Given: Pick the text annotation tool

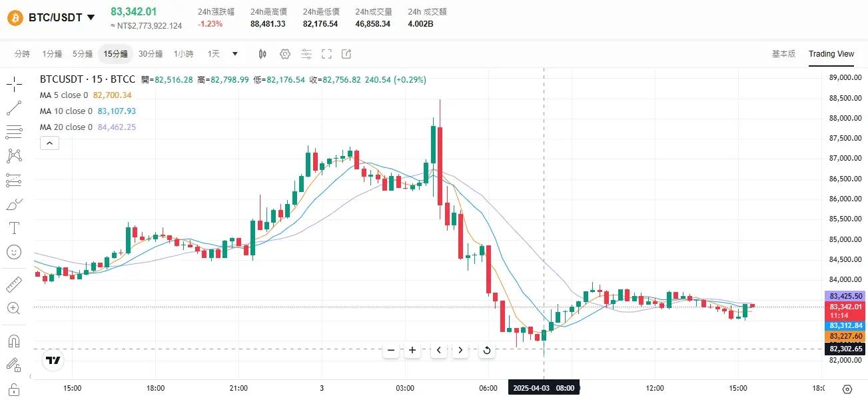Looking at the screenshot, I should coord(14,228).
